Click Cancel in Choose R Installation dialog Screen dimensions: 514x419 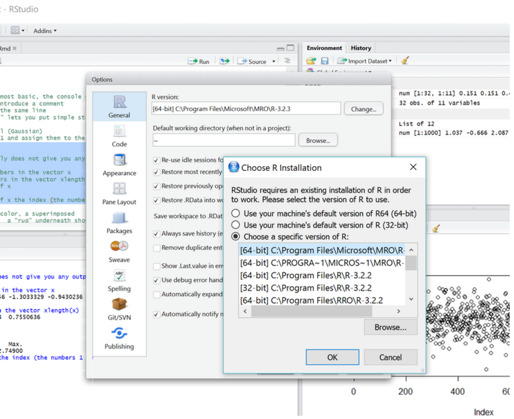point(390,357)
